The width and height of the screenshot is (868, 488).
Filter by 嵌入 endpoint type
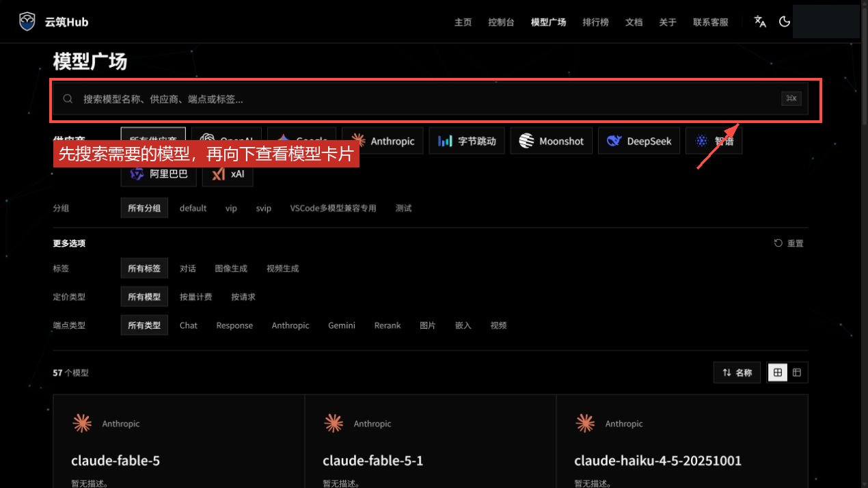tap(463, 325)
